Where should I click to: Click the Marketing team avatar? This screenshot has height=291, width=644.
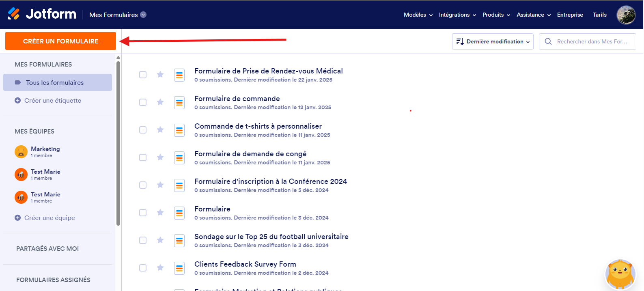(21, 152)
